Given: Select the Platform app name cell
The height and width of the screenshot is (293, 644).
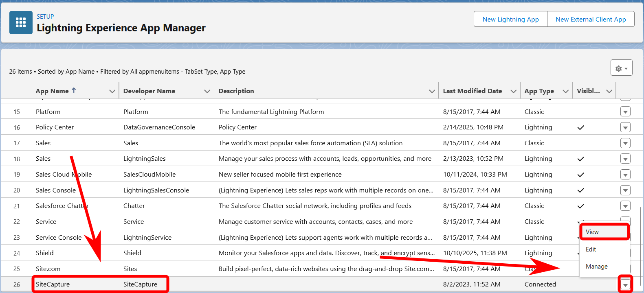Looking at the screenshot, I should [48, 112].
